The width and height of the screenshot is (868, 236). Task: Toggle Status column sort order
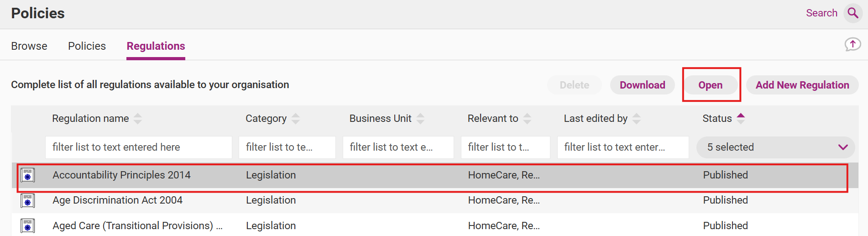[x=741, y=118]
